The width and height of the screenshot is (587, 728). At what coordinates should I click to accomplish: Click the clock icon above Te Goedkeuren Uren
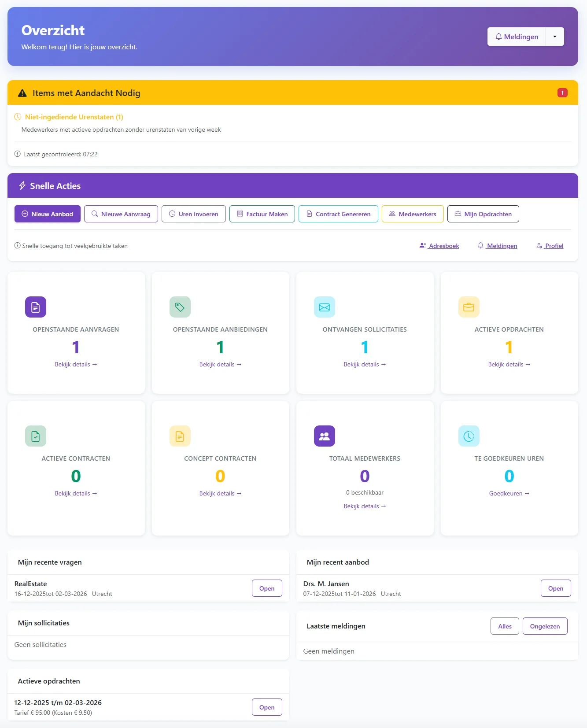pos(469,436)
